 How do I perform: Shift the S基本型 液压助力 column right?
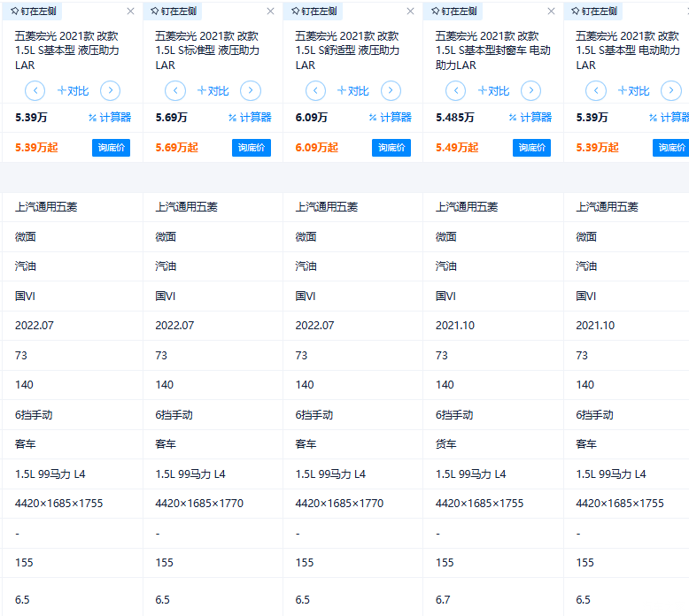click(110, 91)
